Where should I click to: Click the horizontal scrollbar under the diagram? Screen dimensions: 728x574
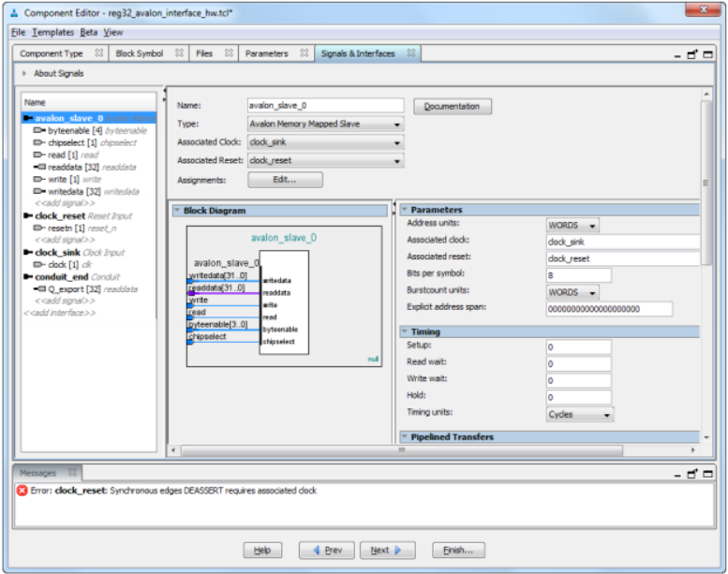click(402, 450)
